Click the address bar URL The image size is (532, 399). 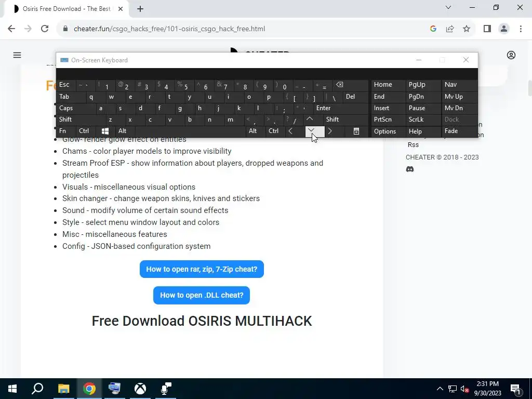169,29
